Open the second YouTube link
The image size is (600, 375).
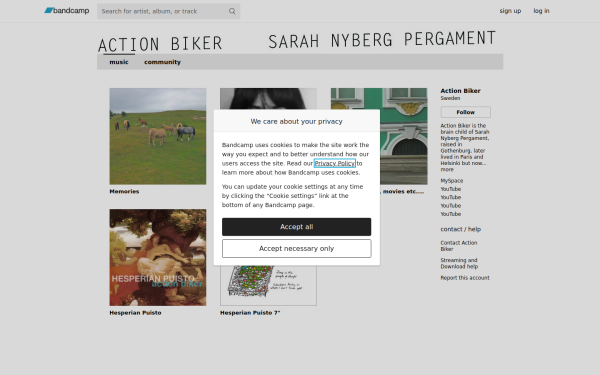450,197
